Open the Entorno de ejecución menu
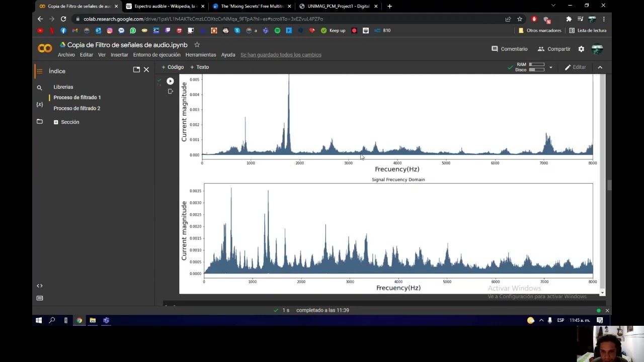This screenshot has width=644, height=362. tap(156, 55)
